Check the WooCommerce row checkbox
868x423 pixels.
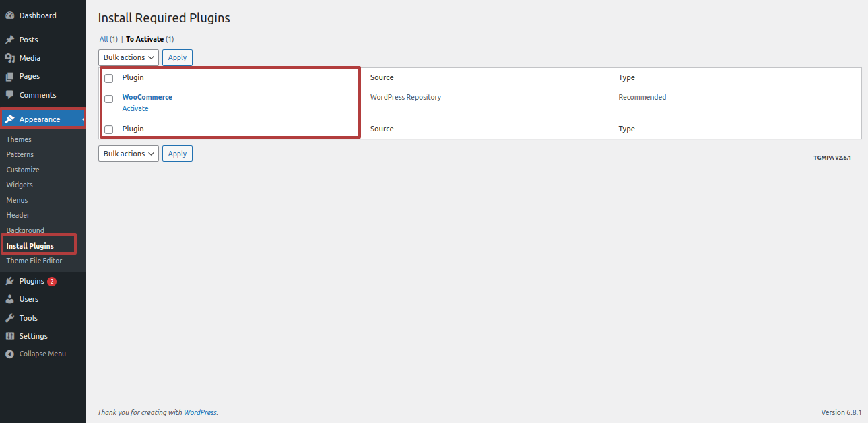click(108, 99)
